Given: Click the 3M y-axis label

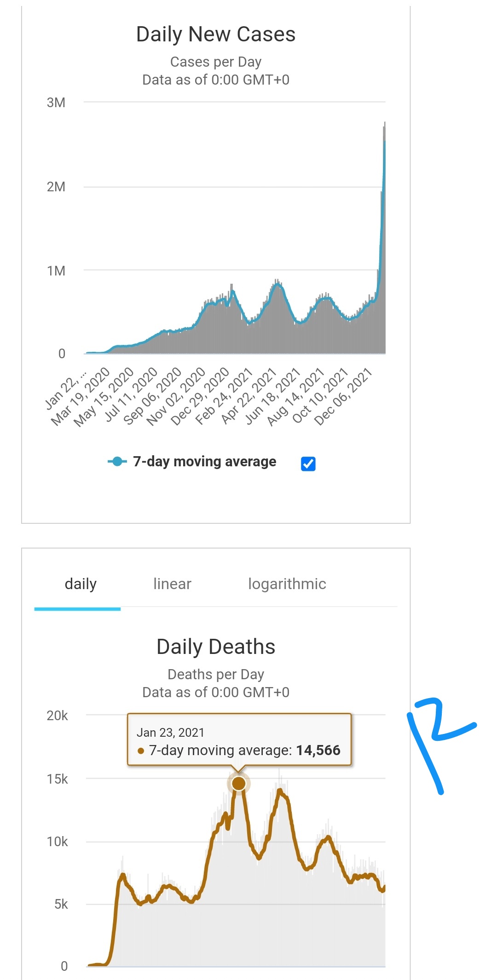Looking at the screenshot, I should click(56, 103).
